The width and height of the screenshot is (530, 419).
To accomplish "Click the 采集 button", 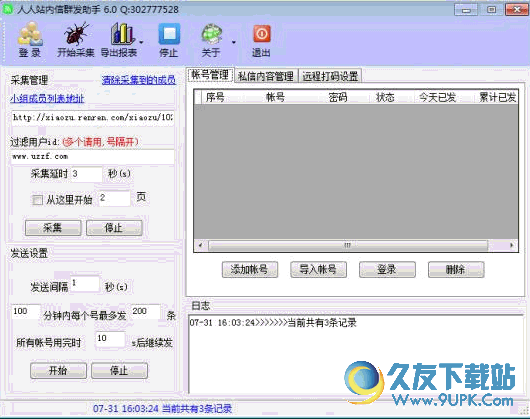I will (x=53, y=228).
